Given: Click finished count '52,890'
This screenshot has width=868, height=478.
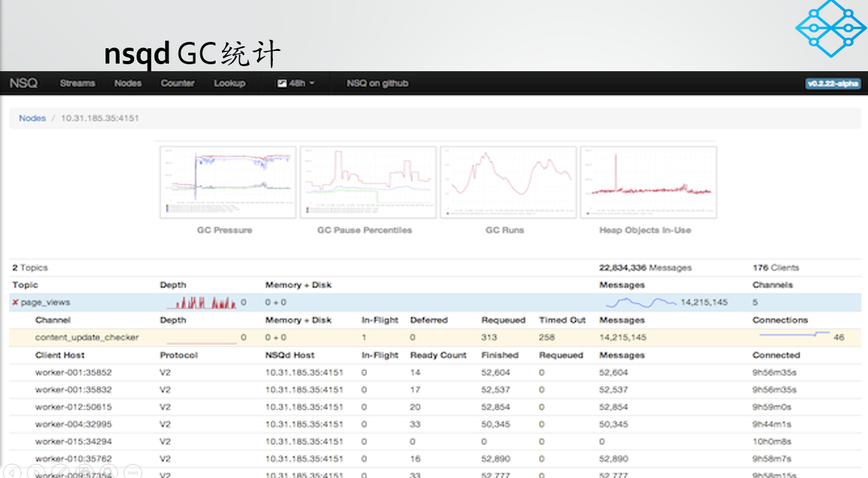Looking at the screenshot, I should (x=496, y=458).
